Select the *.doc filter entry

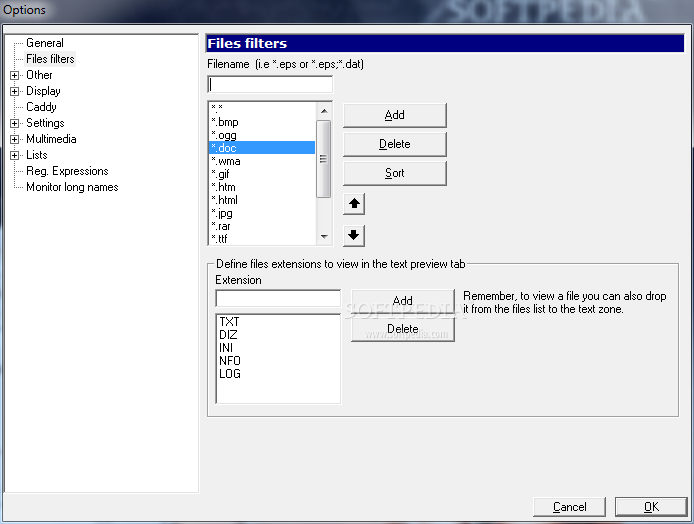(262, 148)
